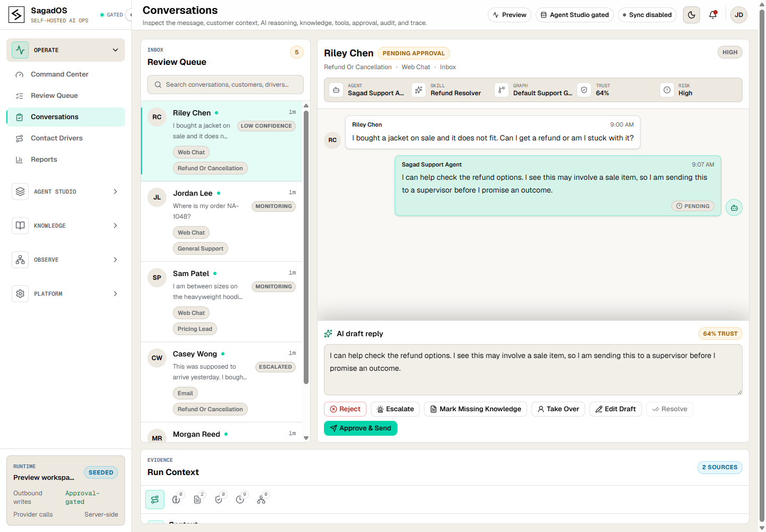This screenshot has height=532, width=766.
Task: Click the Sync disabled status pill
Action: click(x=647, y=15)
